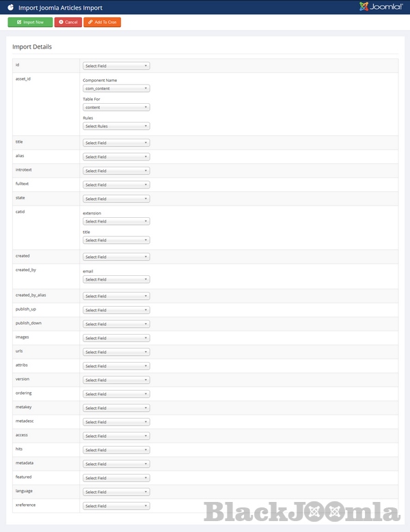The height and width of the screenshot is (532, 410).
Task: Open the created_by email dropdown
Action: 116,279
